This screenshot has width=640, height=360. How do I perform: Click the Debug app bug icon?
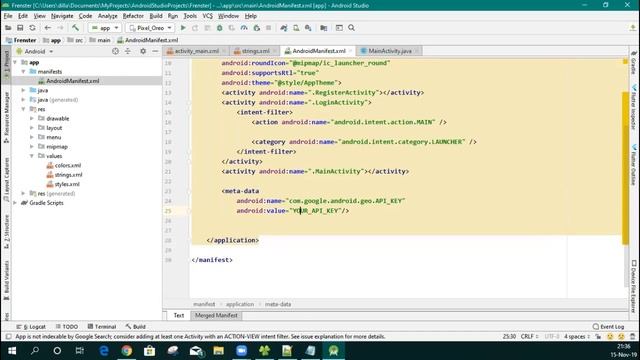tap(220, 28)
